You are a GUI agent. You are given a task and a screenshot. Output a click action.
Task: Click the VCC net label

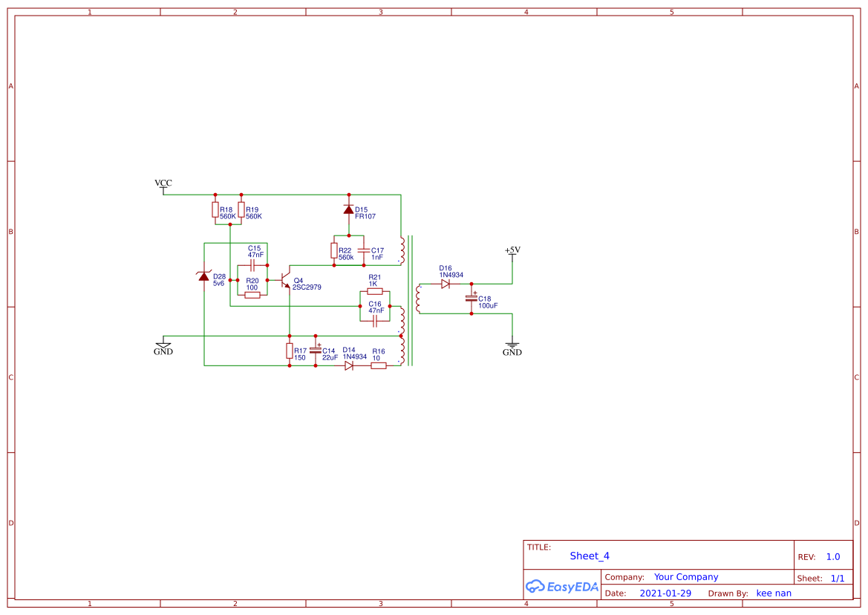[163, 183]
